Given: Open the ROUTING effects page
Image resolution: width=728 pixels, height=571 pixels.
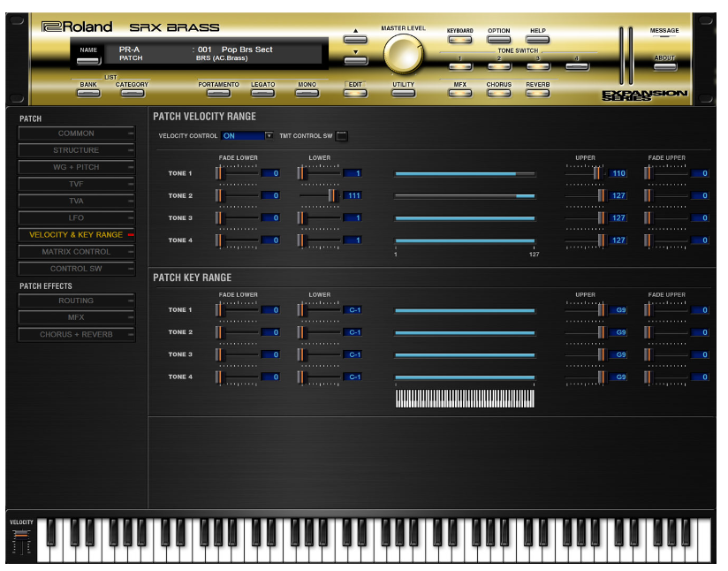Looking at the screenshot, I should coord(77,301).
